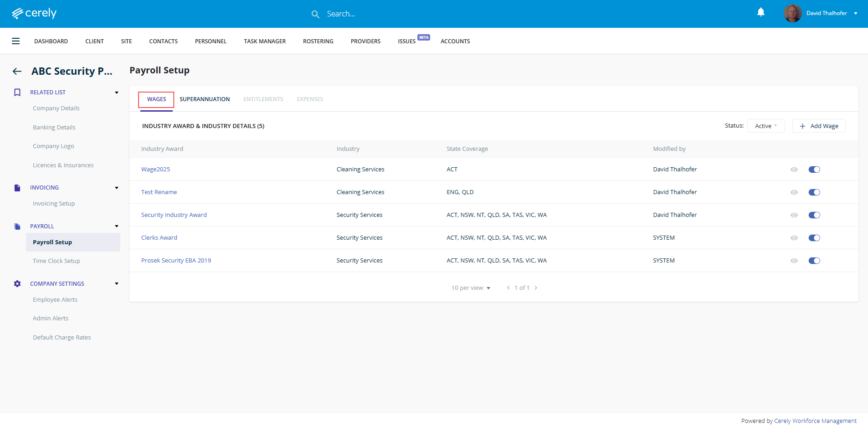Click the Payroll section icon

tap(17, 226)
